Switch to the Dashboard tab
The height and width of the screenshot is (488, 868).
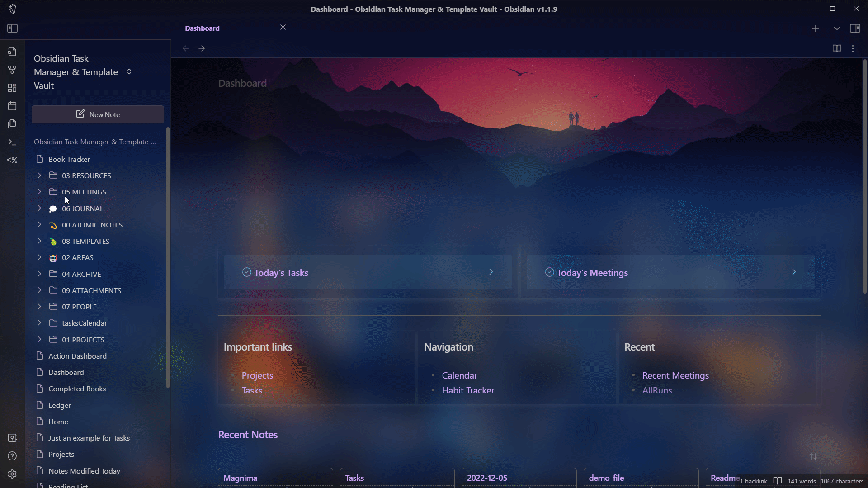click(202, 28)
